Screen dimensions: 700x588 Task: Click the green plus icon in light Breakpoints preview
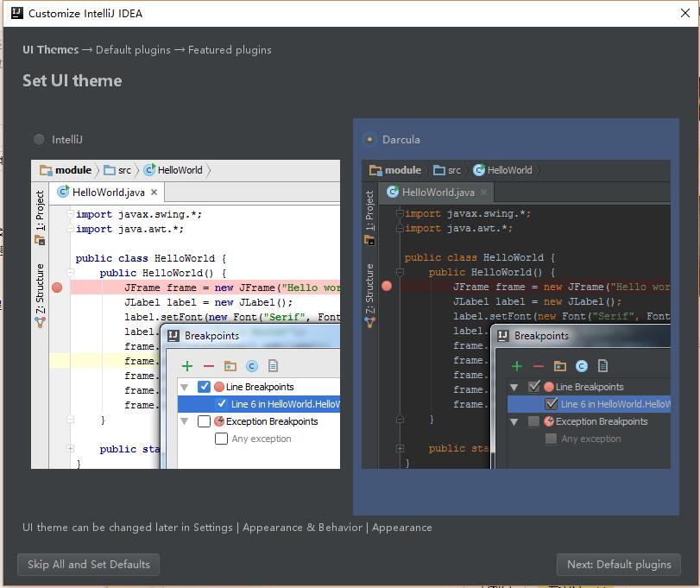187,366
